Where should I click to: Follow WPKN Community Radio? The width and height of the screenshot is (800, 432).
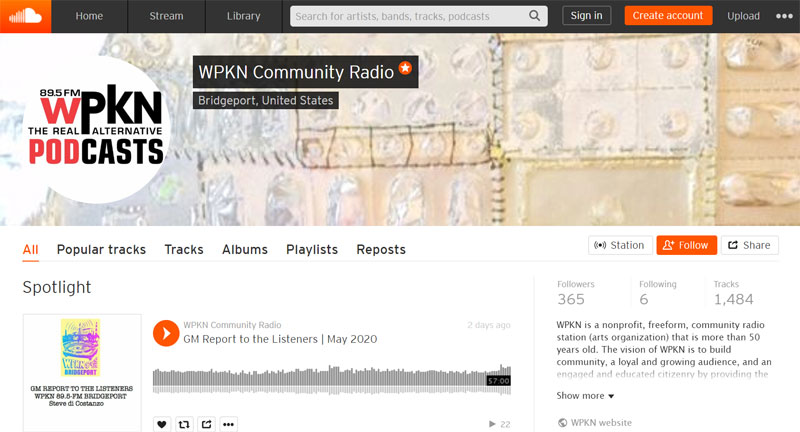pos(686,245)
